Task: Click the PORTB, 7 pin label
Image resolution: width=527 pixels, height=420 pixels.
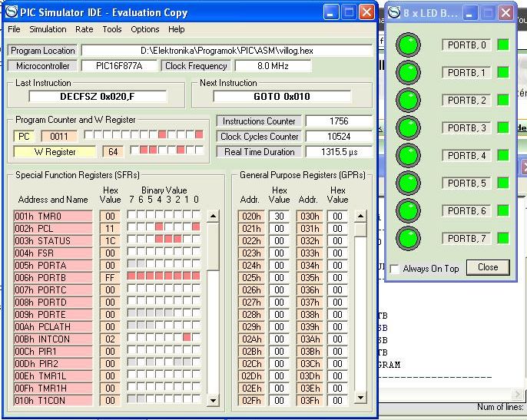Action: click(x=466, y=239)
